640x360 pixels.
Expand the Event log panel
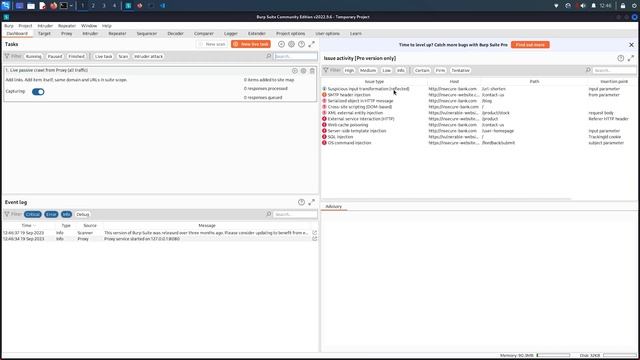[311, 202]
